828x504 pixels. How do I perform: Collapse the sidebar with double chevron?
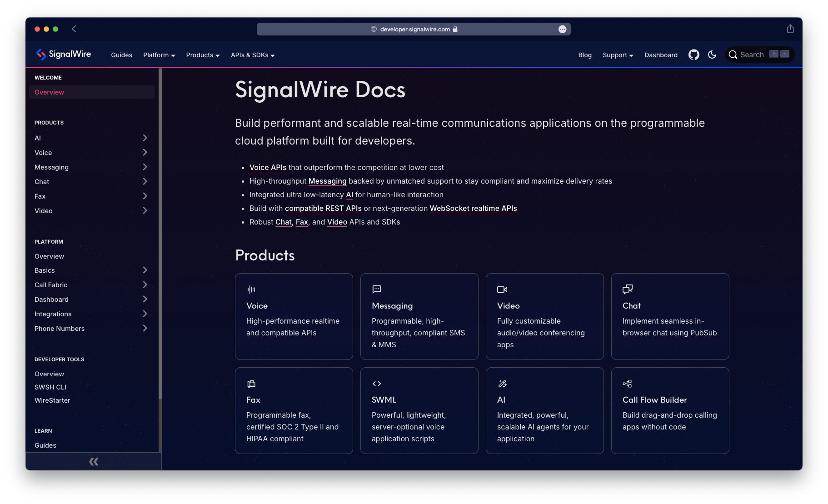[x=94, y=462]
